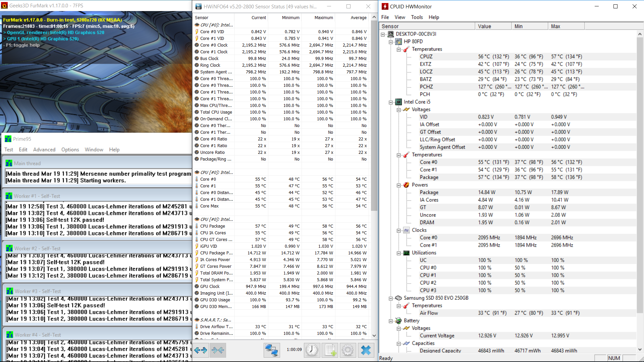The height and width of the screenshot is (362, 644).
Task: Click HWiNFO expand columns arrows button
Action: point(201,350)
